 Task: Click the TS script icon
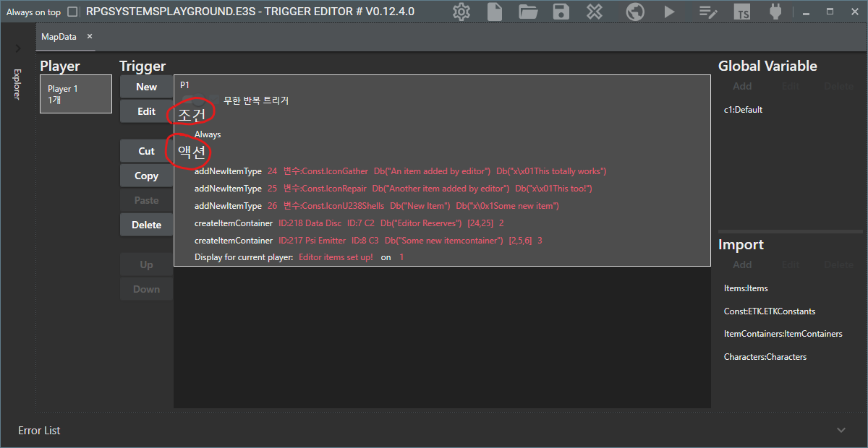[741, 12]
